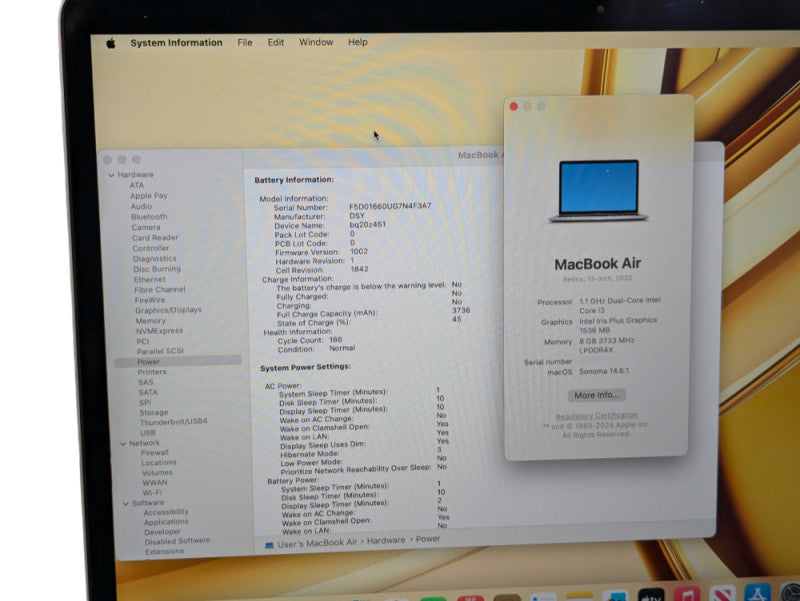Screen dimensions: 800x601
Task: Open the App Store from the Dock
Action: (x=757, y=593)
